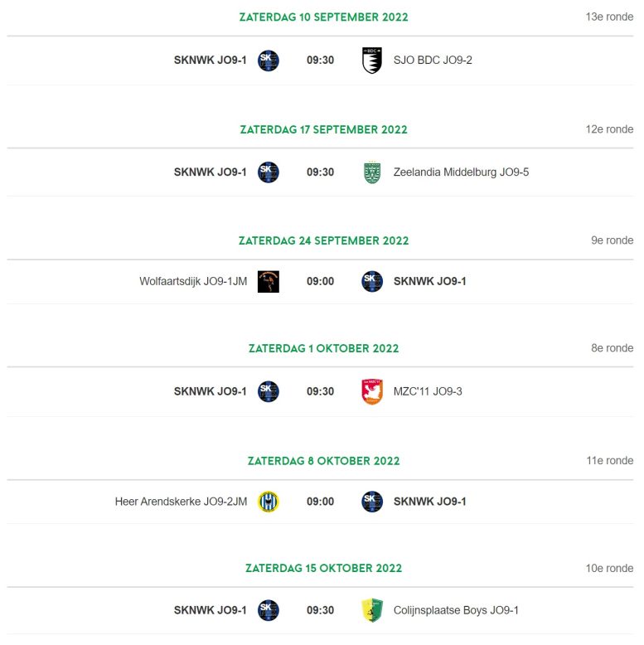Click the Zeelandia Middelburg green crest
Viewport: 644px width, 645px height.
point(372,172)
